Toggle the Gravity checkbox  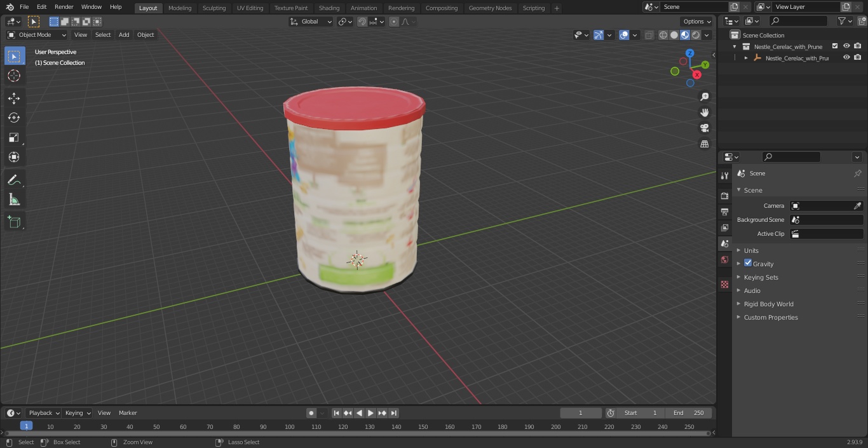(748, 263)
